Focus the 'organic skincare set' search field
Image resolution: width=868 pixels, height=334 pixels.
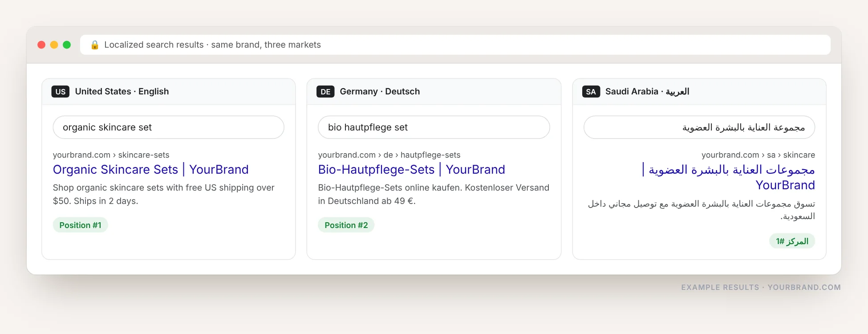tap(168, 127)
